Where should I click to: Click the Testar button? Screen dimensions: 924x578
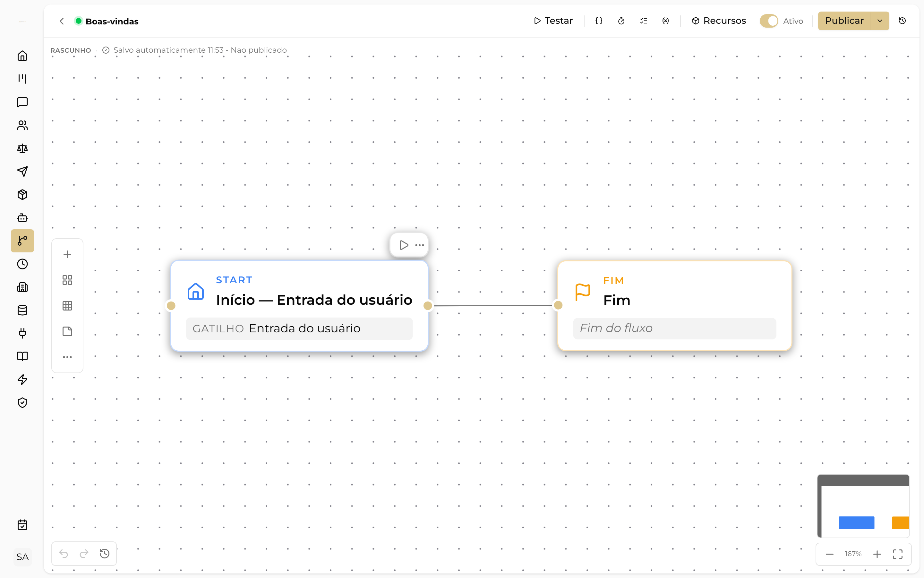coord(553,21)
